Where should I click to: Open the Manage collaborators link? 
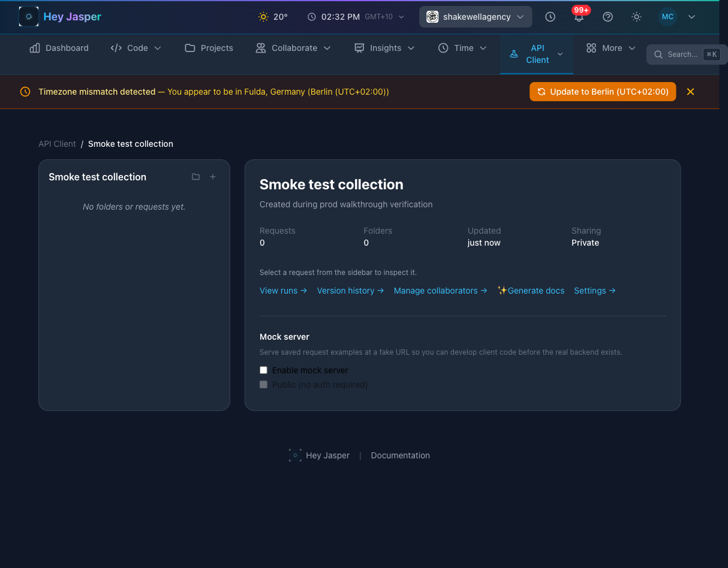(x=440, y=291)
